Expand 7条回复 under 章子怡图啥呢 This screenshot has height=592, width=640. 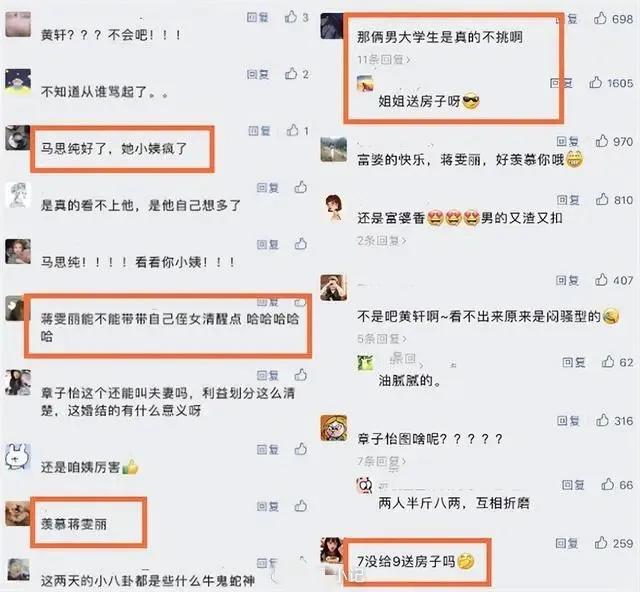pyautogui.click(x=382, y=461)
